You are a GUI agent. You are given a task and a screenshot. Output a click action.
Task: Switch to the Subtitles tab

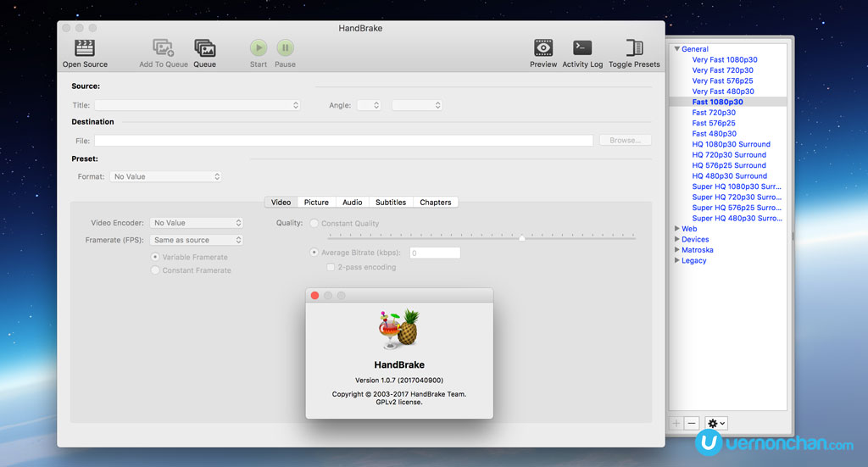[x=391, y=202]
